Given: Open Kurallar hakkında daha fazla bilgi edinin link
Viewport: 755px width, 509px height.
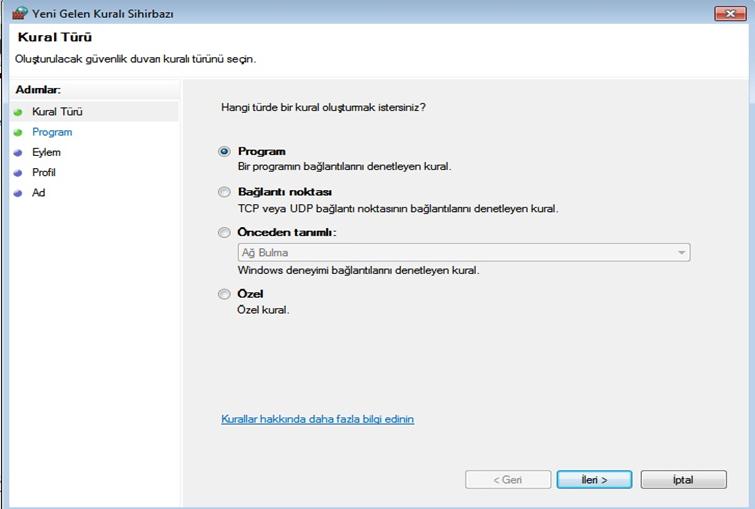Looking at the screenshot, I should coord(317,419).
